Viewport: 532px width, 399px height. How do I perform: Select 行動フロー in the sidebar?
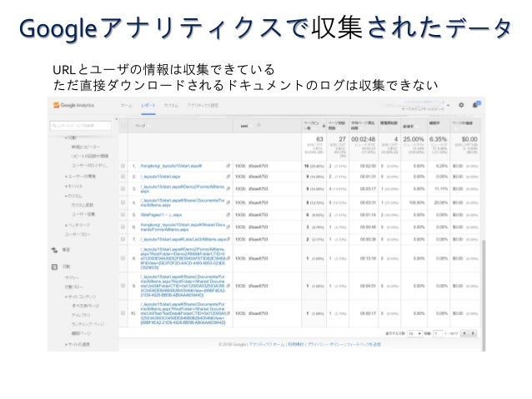74,287
